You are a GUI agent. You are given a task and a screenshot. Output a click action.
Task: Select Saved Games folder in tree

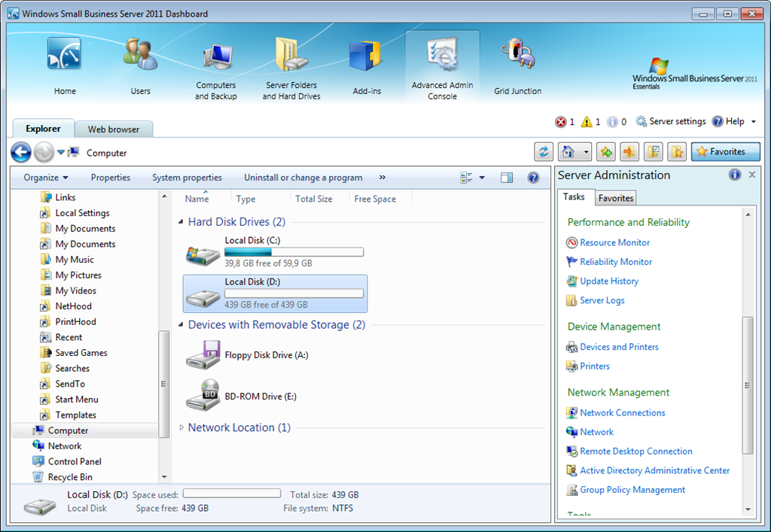coord(81,353)
